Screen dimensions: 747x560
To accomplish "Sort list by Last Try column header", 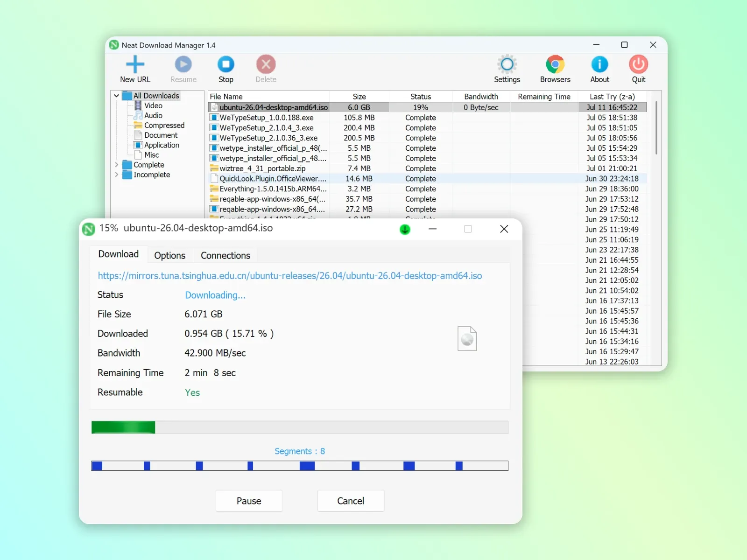I will point(612,97).
